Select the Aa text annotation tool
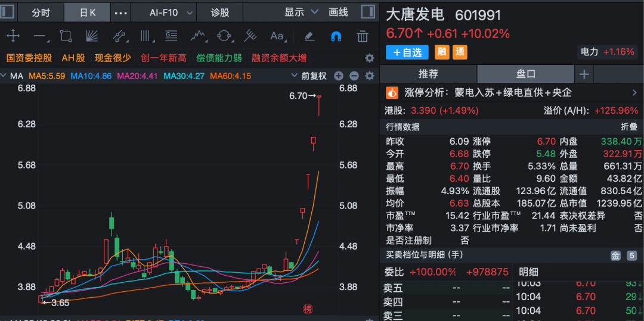Viewport: 644px width, 321px height. (x=278, y=36)
